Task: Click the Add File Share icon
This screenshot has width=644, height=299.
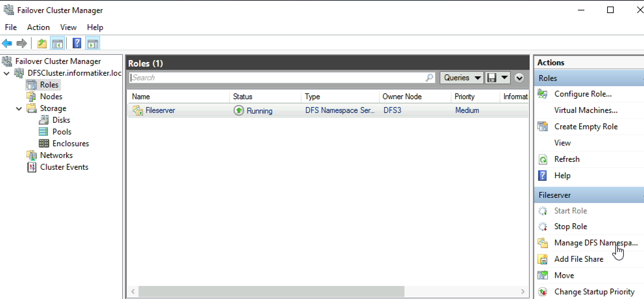Action: 543,259
